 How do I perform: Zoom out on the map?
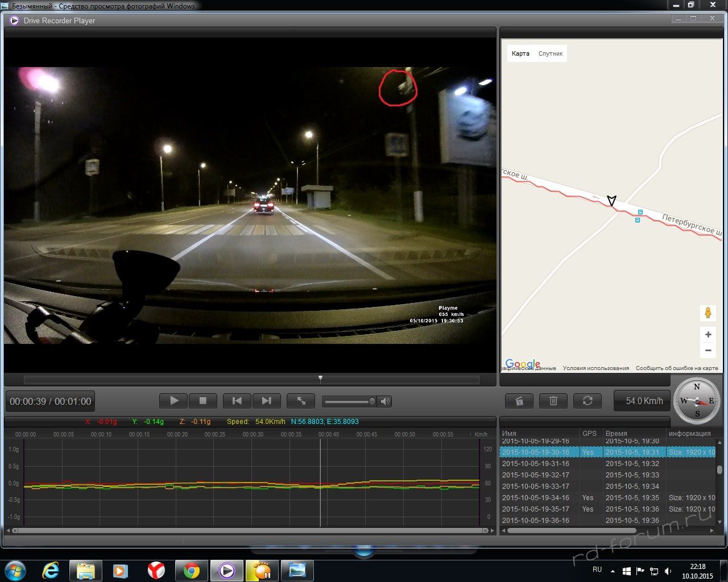708,350
